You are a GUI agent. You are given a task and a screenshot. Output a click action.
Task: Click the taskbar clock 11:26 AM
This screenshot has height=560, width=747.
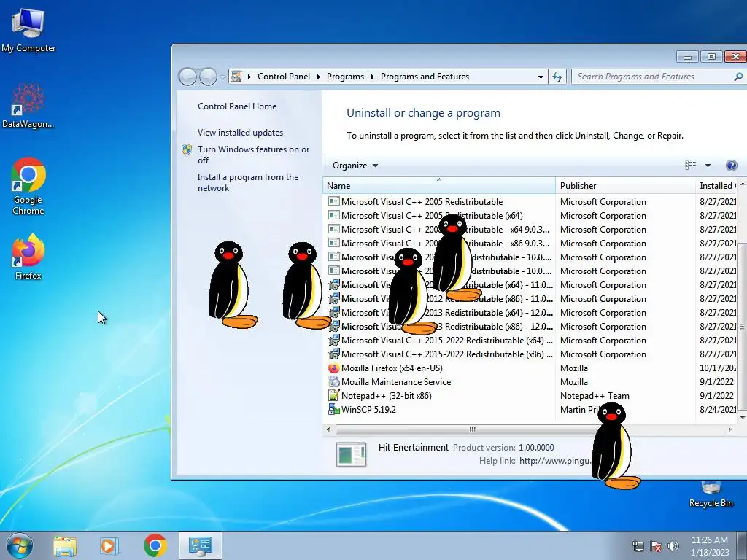(709, 540)
